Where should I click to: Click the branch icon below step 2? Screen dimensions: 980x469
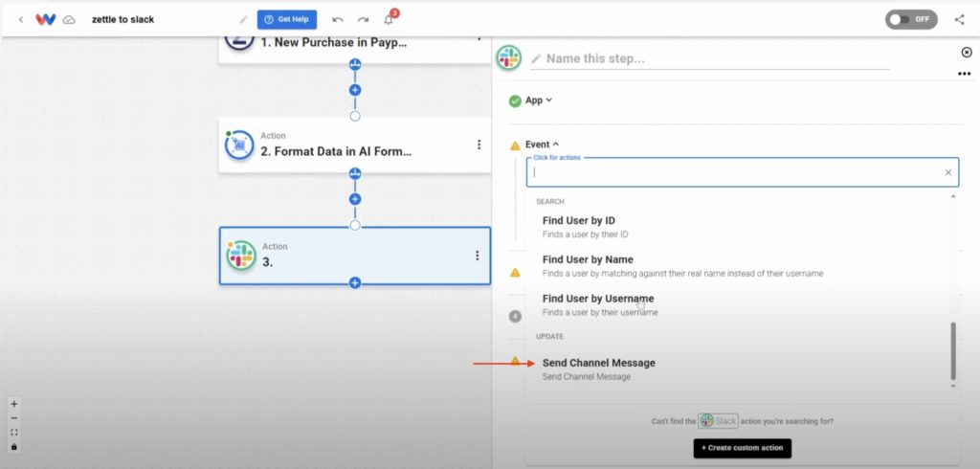click(355, 173)
